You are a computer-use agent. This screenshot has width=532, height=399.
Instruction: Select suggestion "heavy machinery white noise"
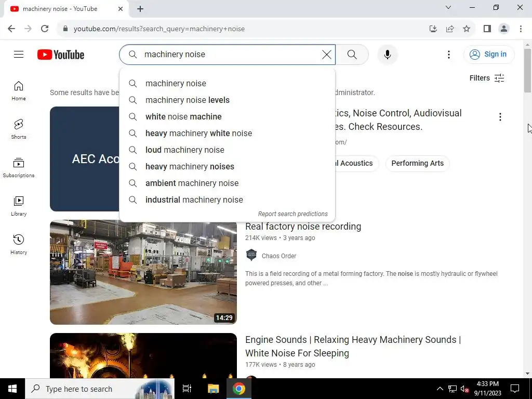(x=227, y=134)
